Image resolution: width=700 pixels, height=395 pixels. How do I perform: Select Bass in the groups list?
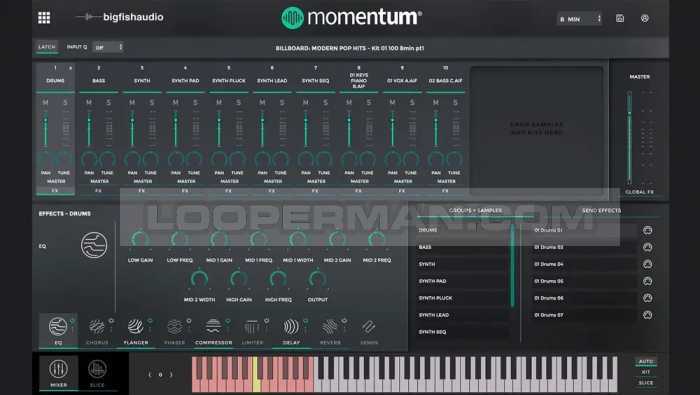coord(462,247)
